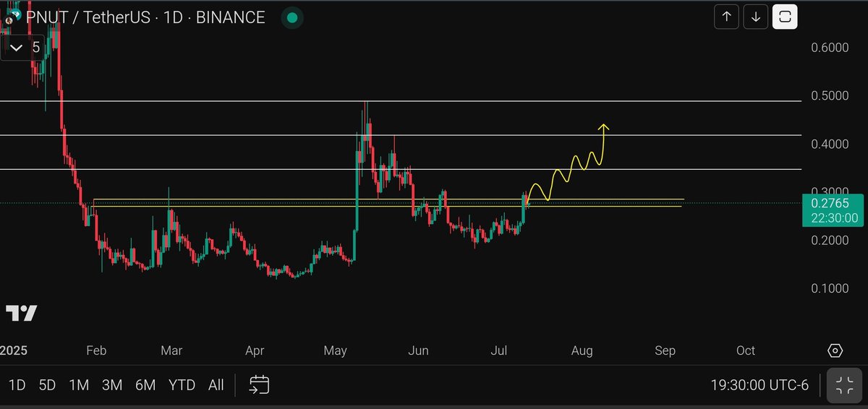868x409 pixels.
Task: Click the Jun label on time axis
Action: (418, 350)
